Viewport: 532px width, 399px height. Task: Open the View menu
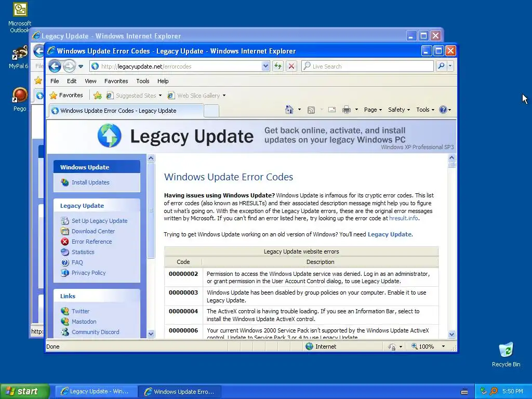(x=90, y=81)
